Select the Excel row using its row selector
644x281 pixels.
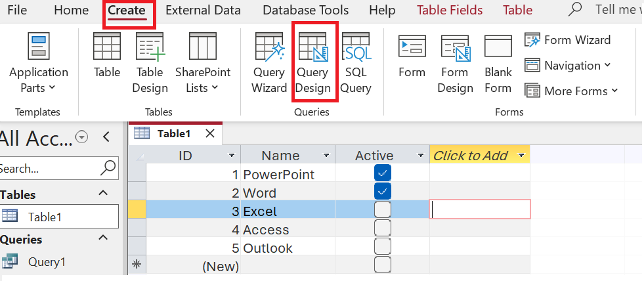tap(137, 209)
